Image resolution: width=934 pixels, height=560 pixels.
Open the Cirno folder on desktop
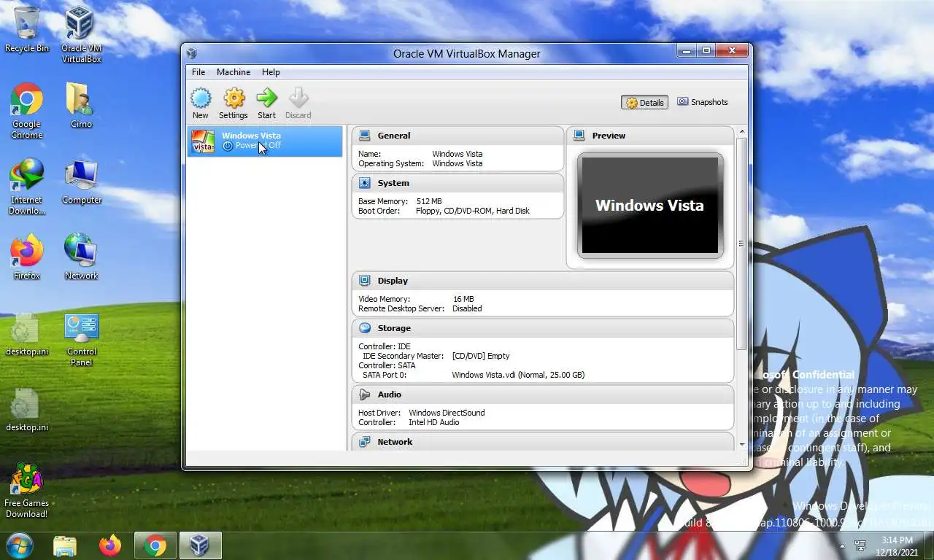pos(81,105)
